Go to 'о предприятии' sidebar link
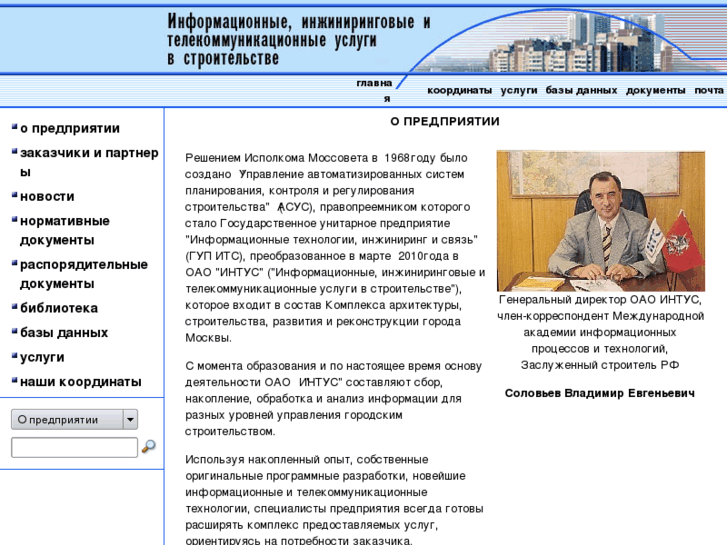Screen dimensions: 727x545 (70, 128)
